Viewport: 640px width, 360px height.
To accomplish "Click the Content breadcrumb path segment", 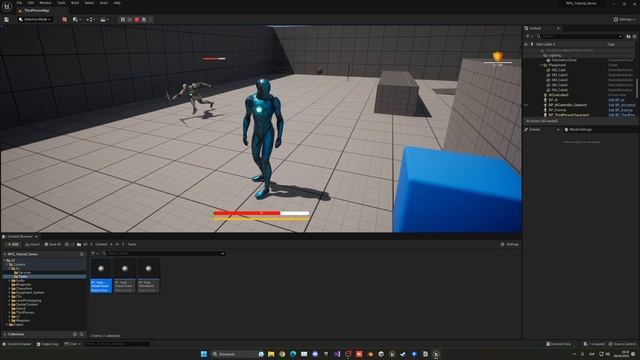I will 101,244.
